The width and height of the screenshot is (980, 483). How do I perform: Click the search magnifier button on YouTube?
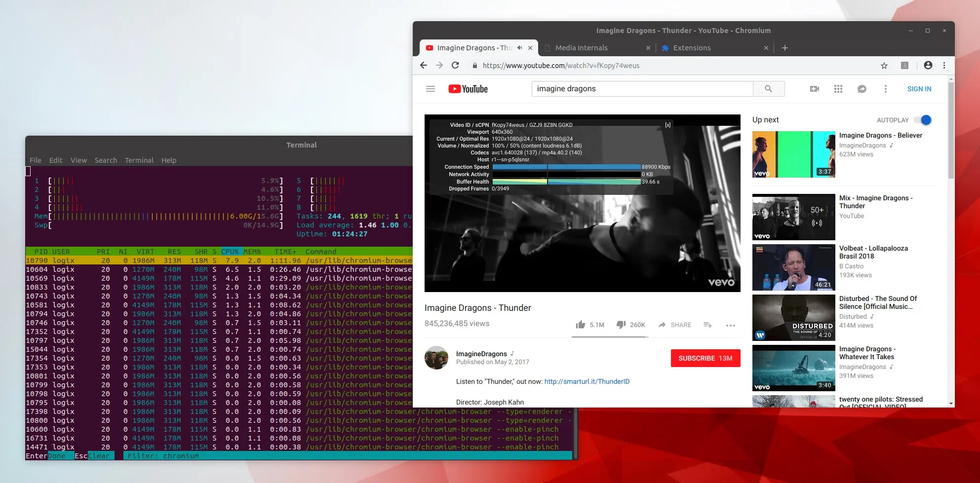[768, 89]
